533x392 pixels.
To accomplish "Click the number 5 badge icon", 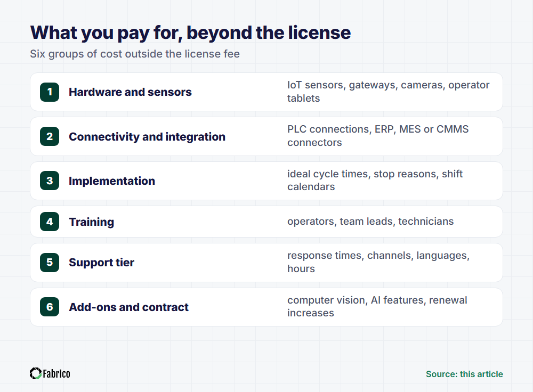I will click(50, 262).
